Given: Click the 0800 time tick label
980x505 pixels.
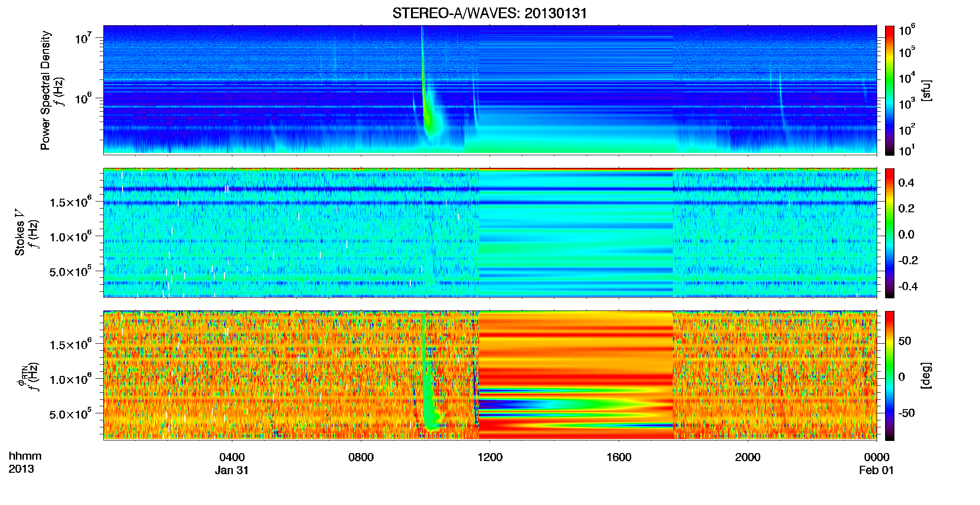Looking at the screenshot, I should [x=361, y=457].
